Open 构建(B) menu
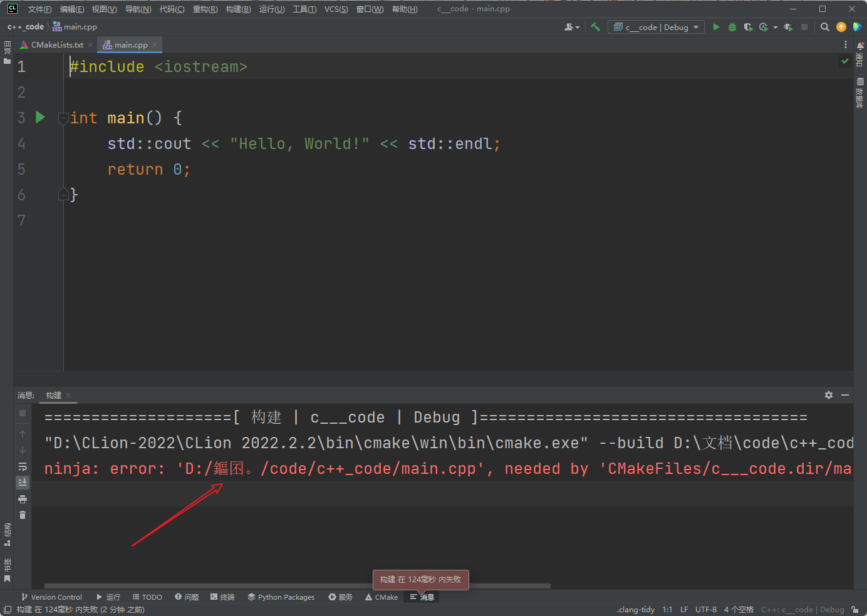The height and width of the screenshot is (616, 867). click(x=238, y=9)
